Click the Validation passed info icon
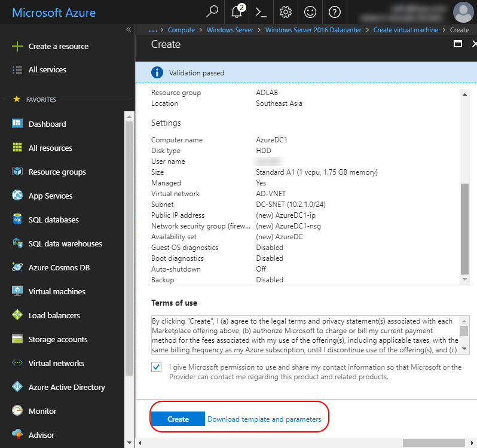Viewport: 477px width, 448px height. pos(157,72)
